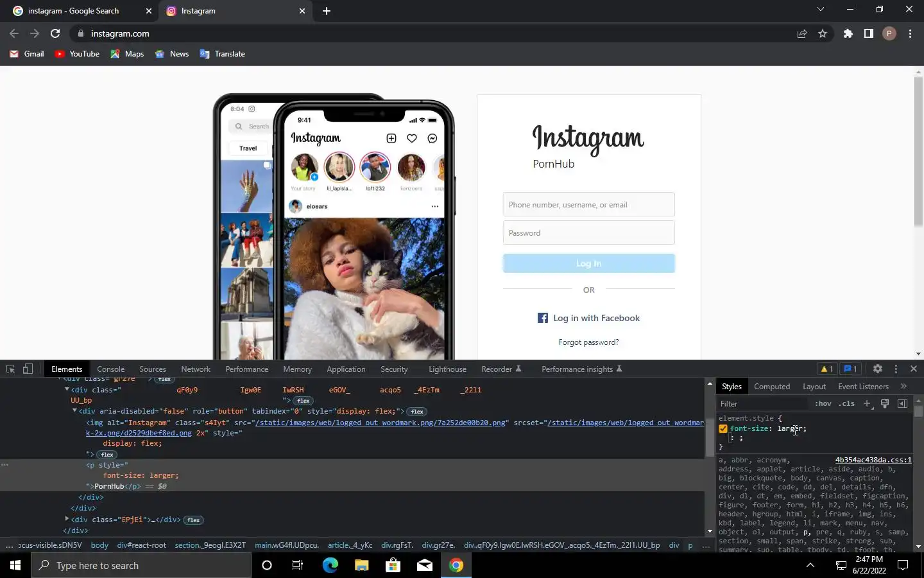Open the Chrome profile avatar P

[x=889, y=33]
